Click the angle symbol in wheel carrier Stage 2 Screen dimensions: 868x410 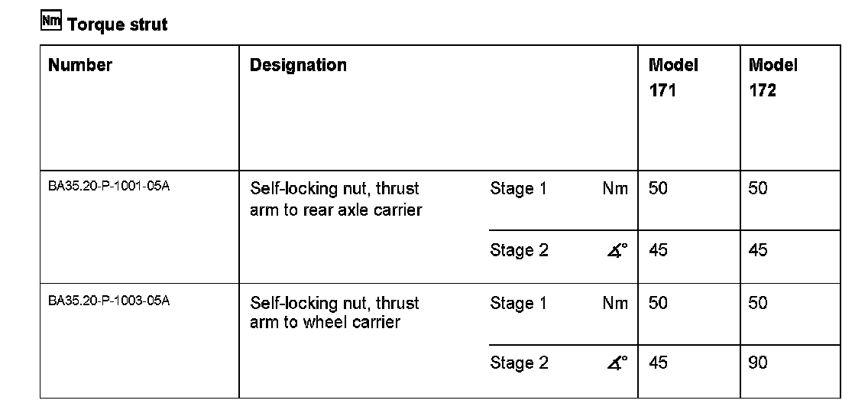tap(617, 363)
